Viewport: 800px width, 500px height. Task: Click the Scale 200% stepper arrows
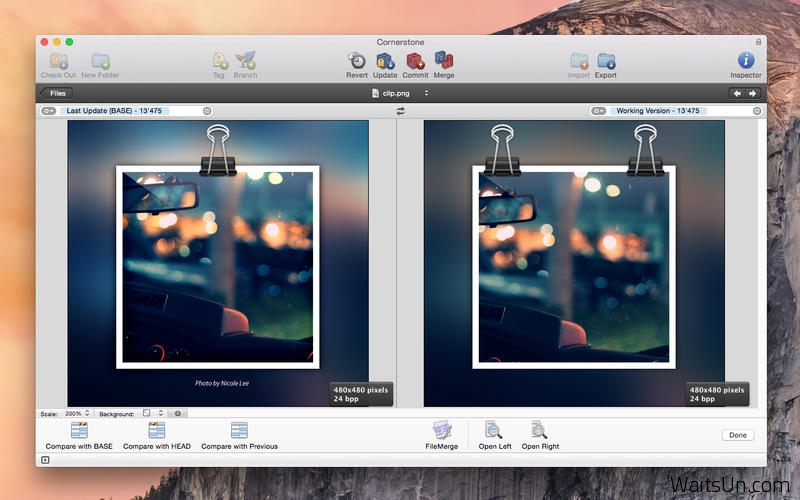tap(87, 413)
